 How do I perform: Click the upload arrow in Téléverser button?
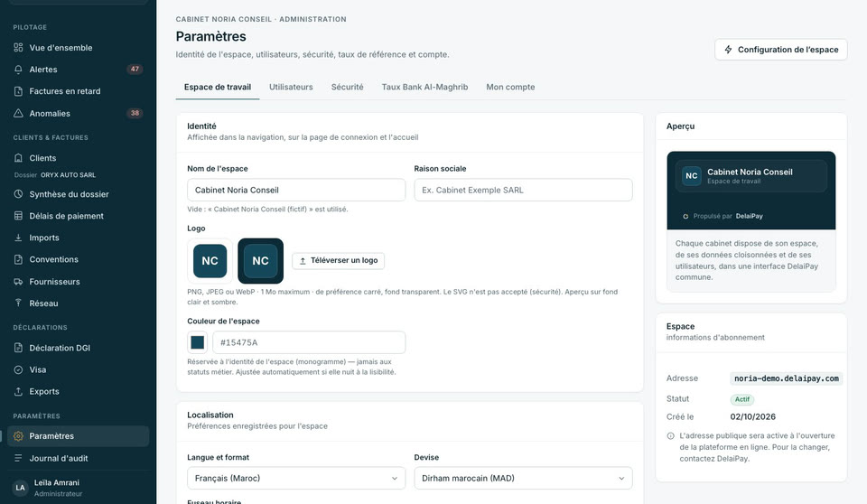click(x=303, y=260)
